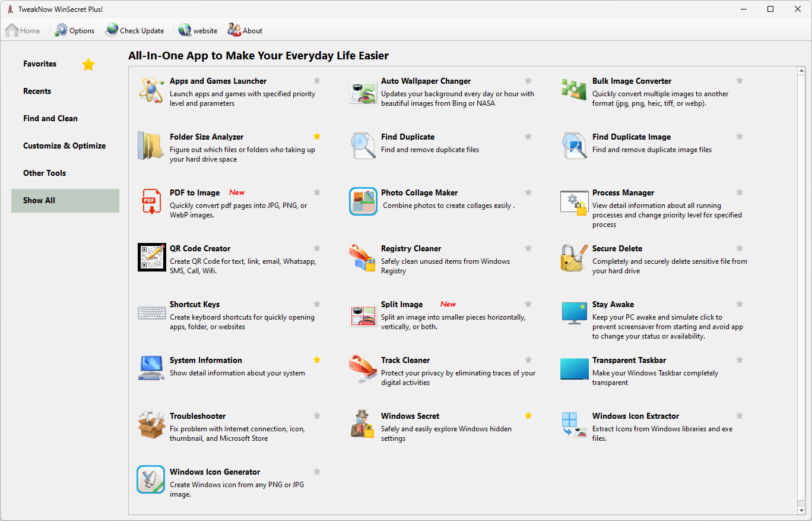Open the Troubleshooter toolbox icon
The height and width of the screenshot is (521, 812).
tap(151, 425)
